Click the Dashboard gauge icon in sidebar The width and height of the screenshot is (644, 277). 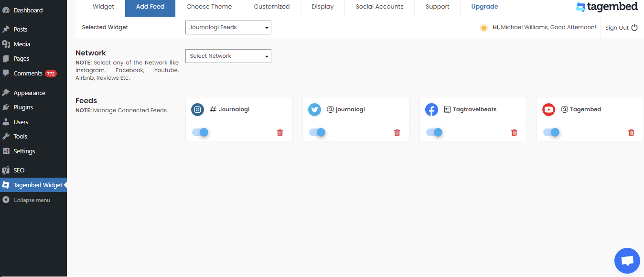pos(6,10)
